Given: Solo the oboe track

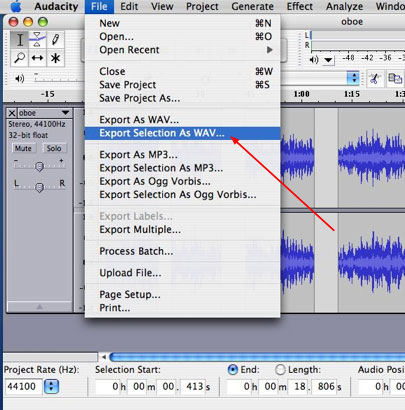Looking at the screenshot, I should point(54,148).
